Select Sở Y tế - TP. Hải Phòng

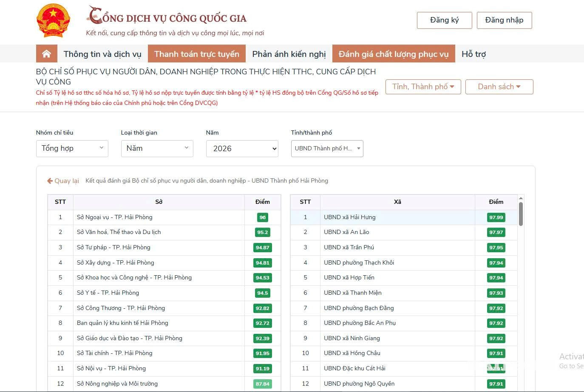click(164, 293)
